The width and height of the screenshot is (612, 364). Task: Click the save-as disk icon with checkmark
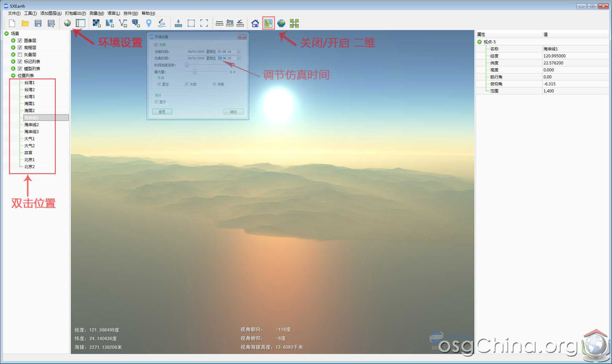51,23
